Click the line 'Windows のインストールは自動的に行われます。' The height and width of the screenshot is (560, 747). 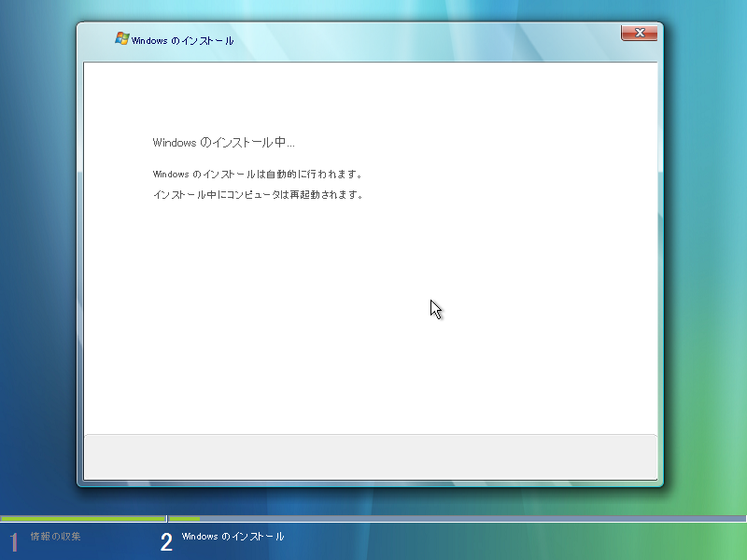point(258,175)
